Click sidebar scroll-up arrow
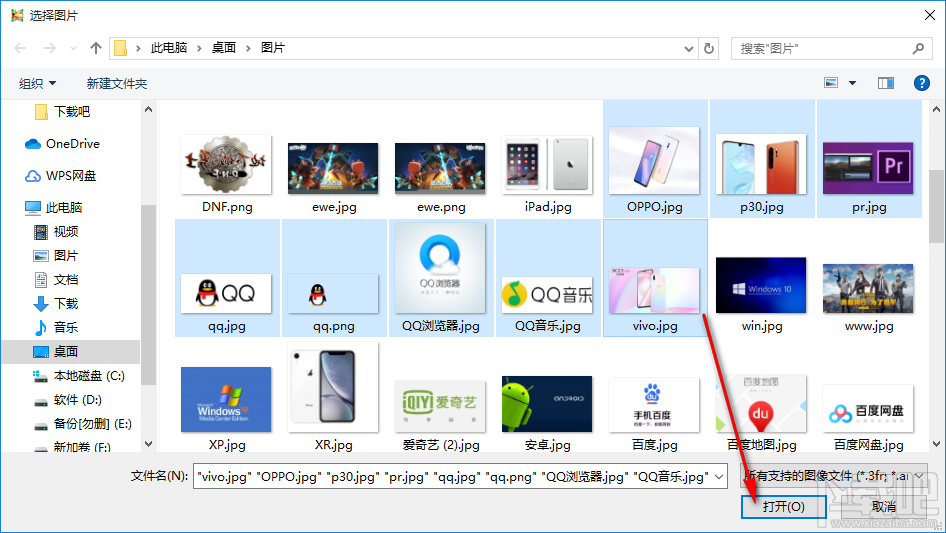 click(148, 109)
